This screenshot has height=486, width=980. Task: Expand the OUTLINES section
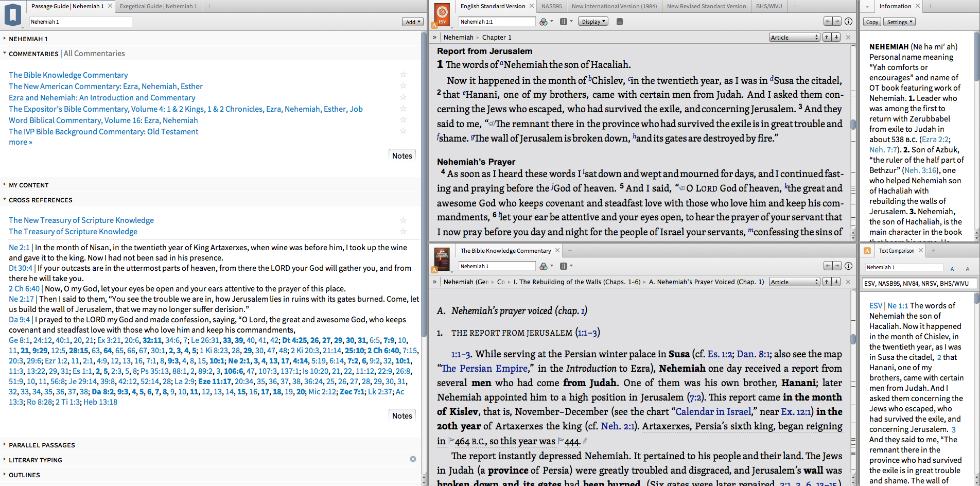[5, 475]
